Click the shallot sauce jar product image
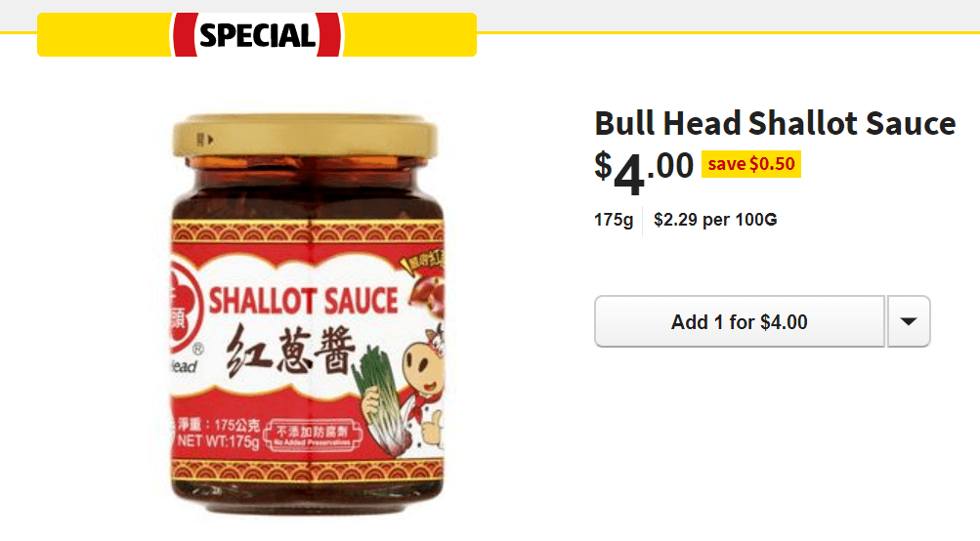The height and width of the screenshot is (541, 980). 306,314
